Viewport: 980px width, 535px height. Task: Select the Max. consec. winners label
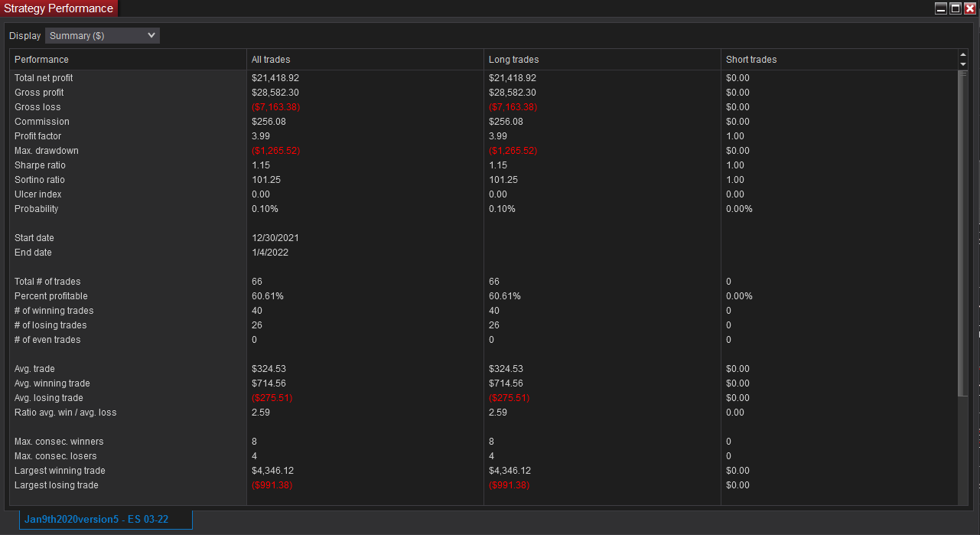point(59,442)
